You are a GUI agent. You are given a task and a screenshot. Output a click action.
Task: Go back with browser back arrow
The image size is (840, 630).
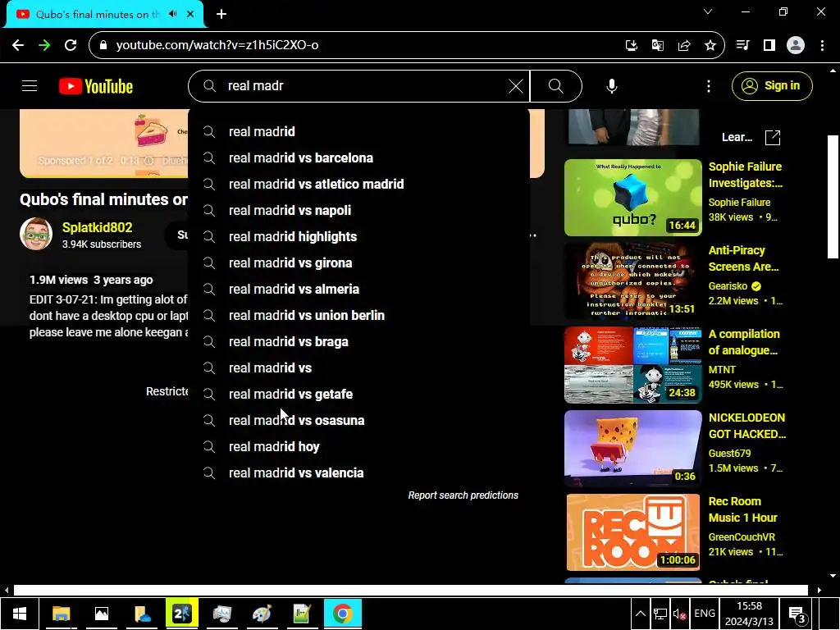point(18,45)
